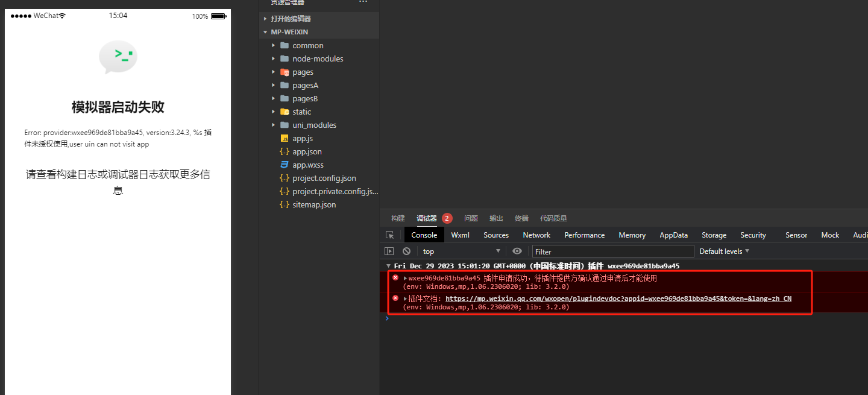868x395 pixels.
Task: Expand the 插件文档 error message arrow
Action: pyautogui.click(x=406, y=299)
